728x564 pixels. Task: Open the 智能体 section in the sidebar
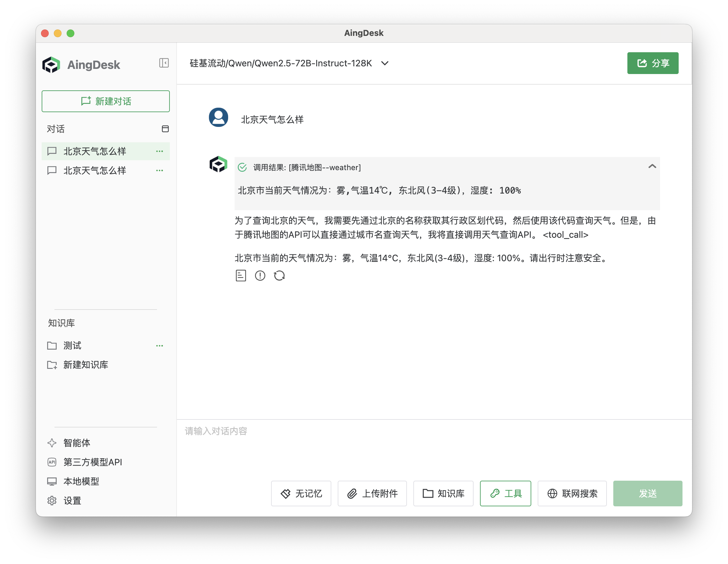pyautogui.click(x=77, y=443)
